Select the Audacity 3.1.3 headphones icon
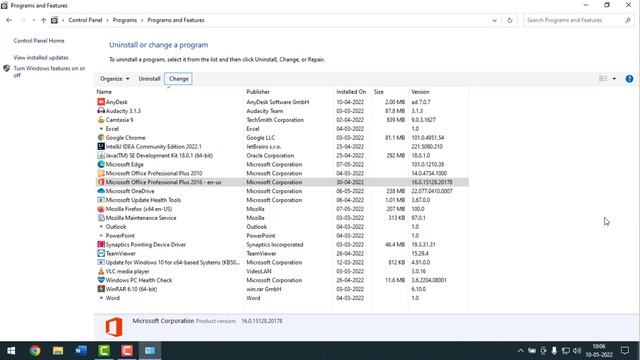This screenshot has height=360, width=640. [x=101, y=111]
